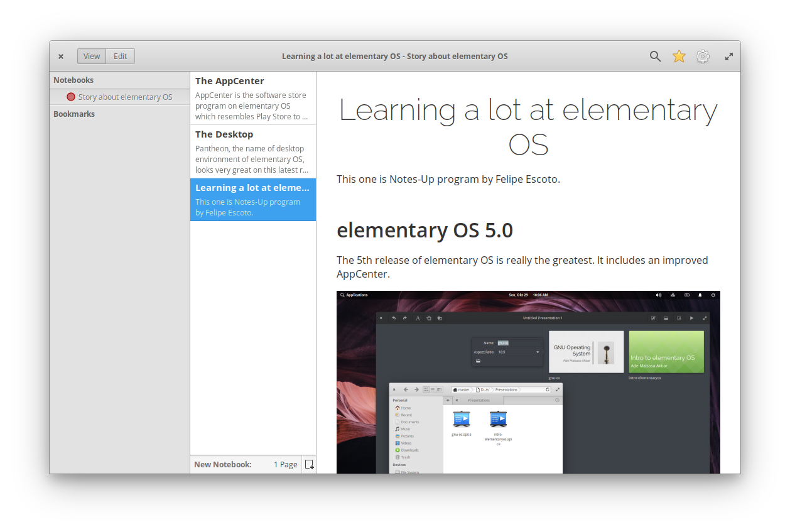Switch to Edit mode
Screen dimensions: 790x532
tap(121, 57)
